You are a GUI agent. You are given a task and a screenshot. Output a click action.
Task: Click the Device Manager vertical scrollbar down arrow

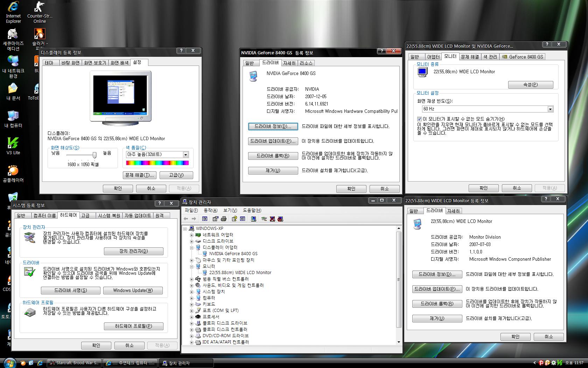click(x=399, y=342)
